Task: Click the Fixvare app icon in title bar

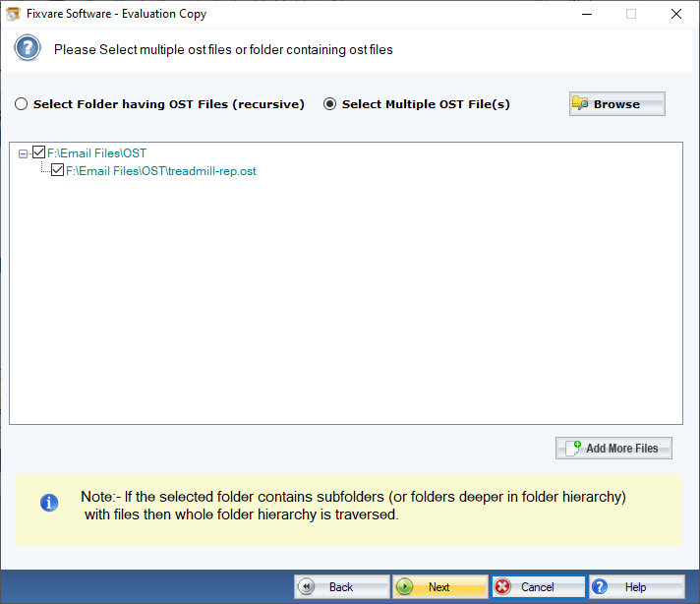Action: (12, 14)
